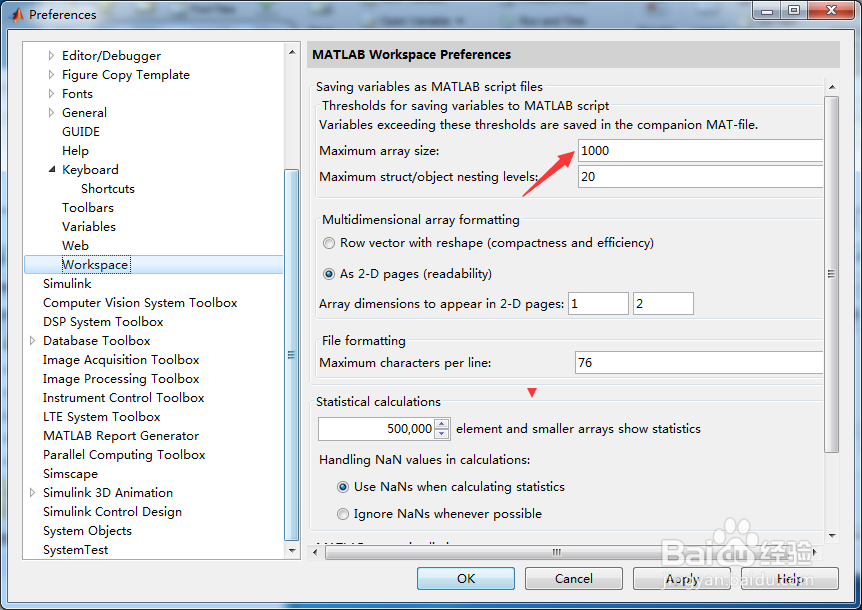Open Image Processing Toolbox preferences
The width and height of the screenshot is (862, 610).
pyautogui.click(x=121, y=379)
